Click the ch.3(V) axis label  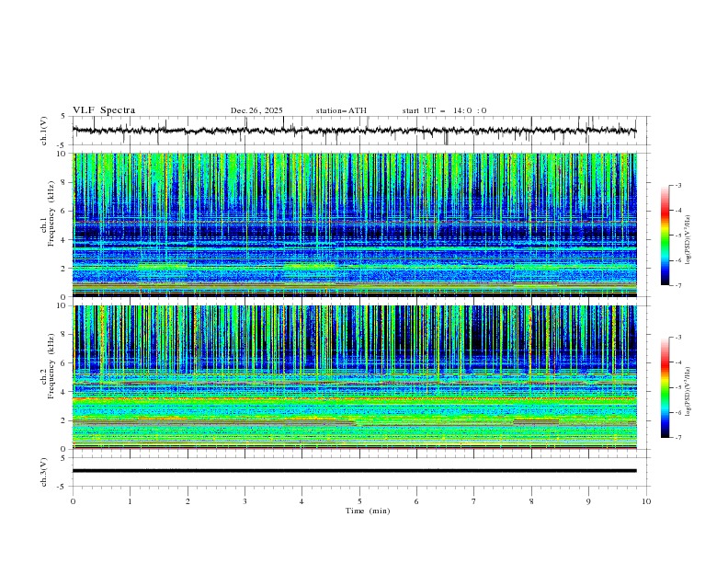click(x=45, y=471)
